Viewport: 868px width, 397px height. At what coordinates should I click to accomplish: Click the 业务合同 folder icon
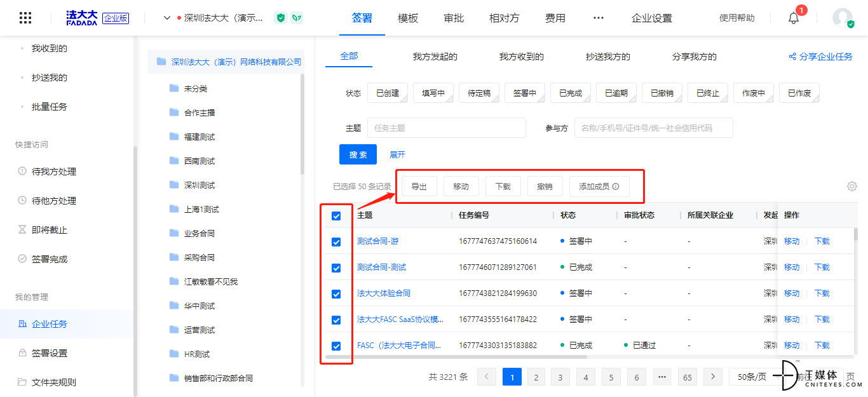(174, 233)
